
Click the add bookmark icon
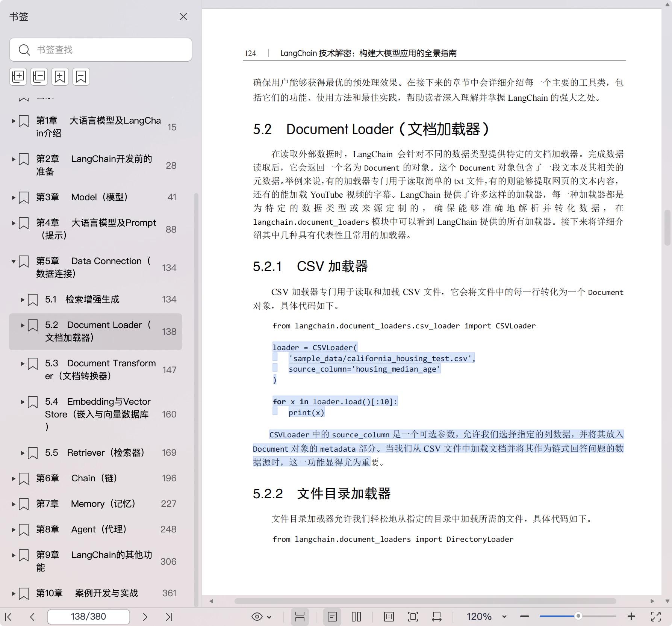point(60,77)
